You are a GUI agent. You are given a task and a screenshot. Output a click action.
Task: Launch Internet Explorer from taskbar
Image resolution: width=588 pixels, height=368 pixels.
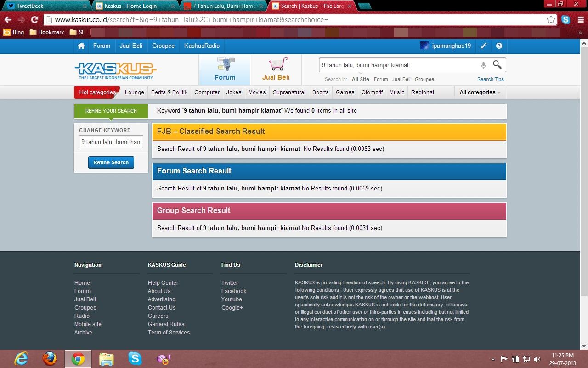coord(21,358)
